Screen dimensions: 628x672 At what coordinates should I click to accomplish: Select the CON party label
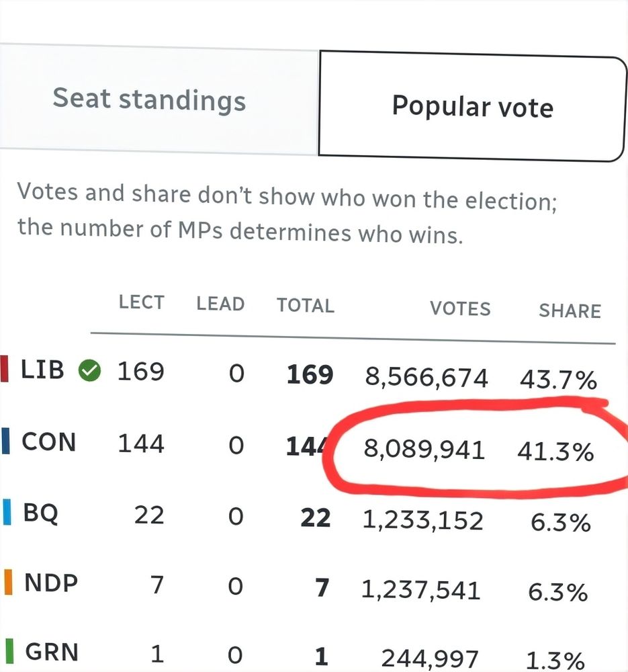point(49,442)
